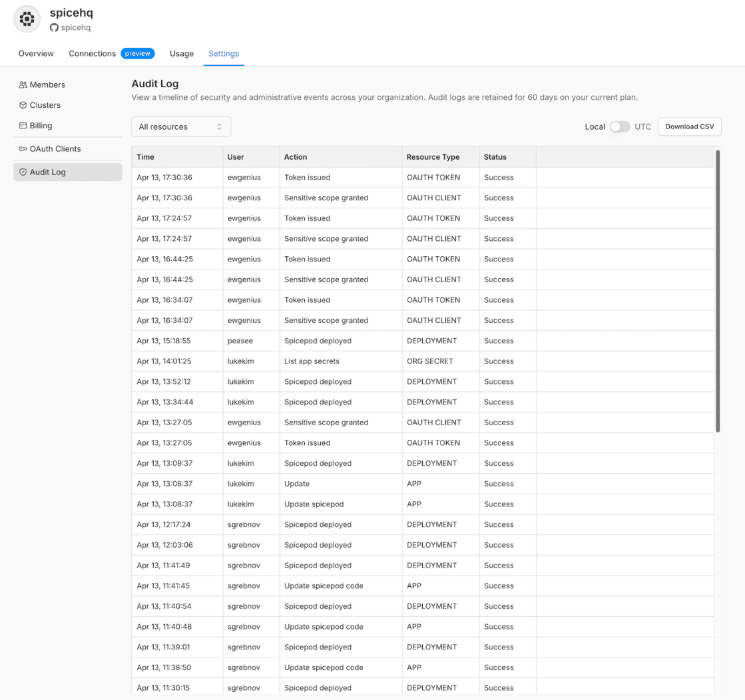Click the spicehq GitHub profile link
Screen dimensions: 745x700
click(75, 27)
